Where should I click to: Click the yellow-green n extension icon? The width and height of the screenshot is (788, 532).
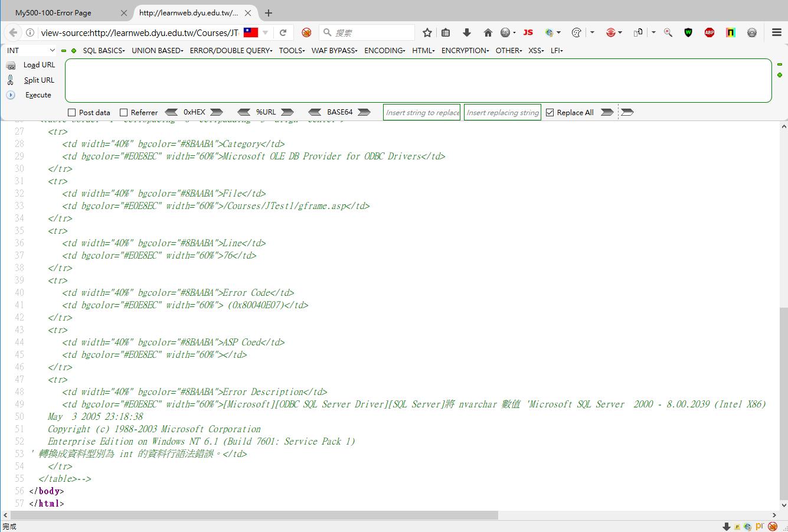point(731,32)
